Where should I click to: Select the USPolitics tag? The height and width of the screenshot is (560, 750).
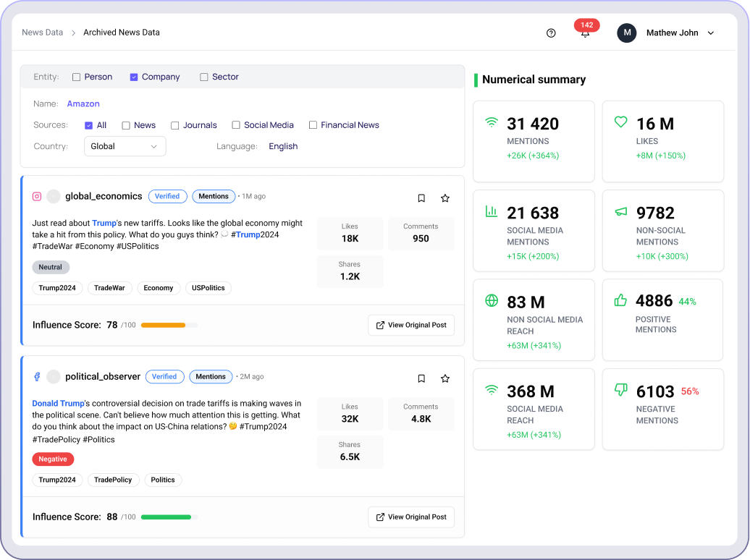[208, 288]
